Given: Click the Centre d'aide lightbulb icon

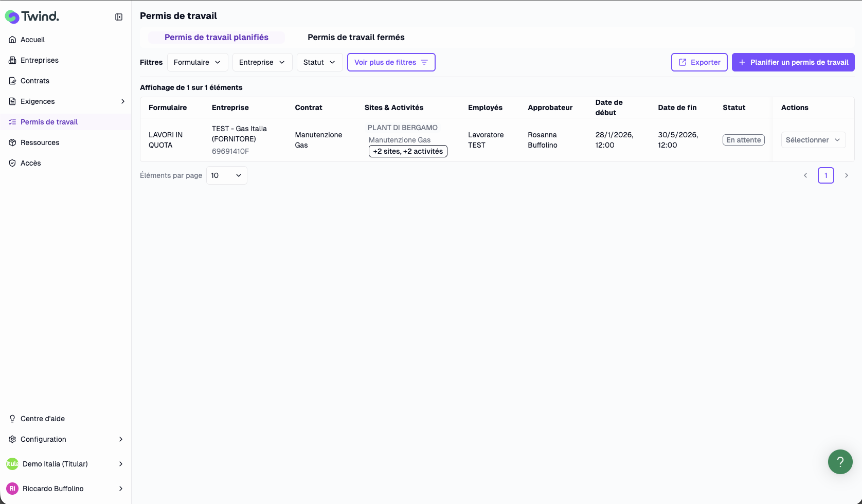Looking at the screenshot, I should coord(12,419).
